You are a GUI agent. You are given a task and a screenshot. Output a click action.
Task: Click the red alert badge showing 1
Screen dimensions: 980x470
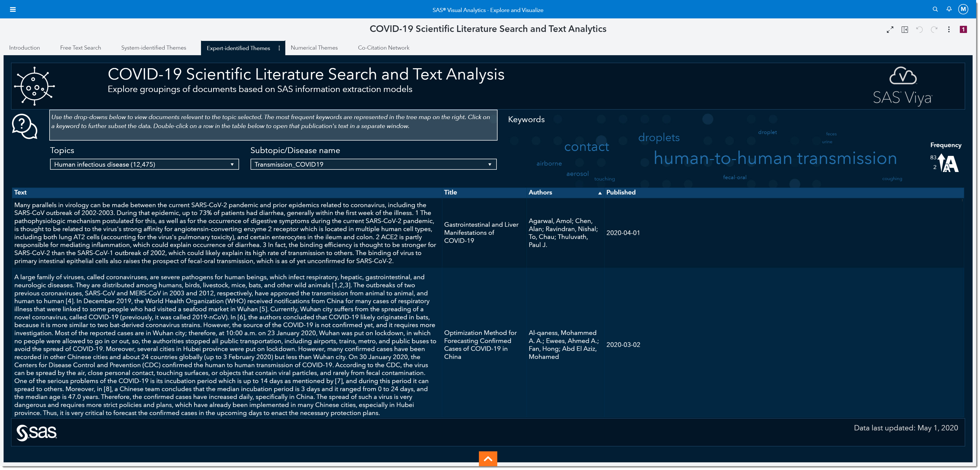click(963, 30)
